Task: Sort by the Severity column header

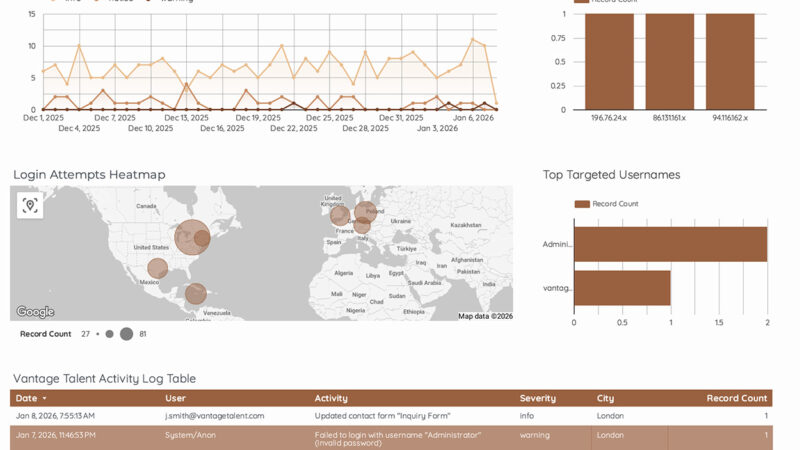Action: click(x=537, y=398)
